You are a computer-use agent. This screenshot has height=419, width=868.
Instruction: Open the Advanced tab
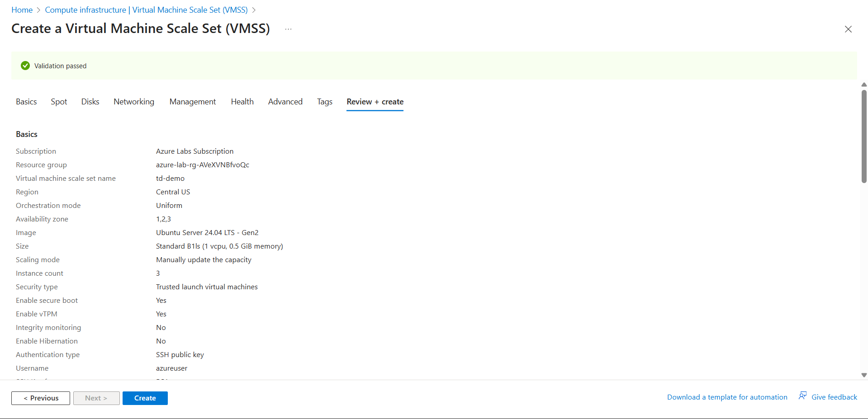(x=285, y=102)
